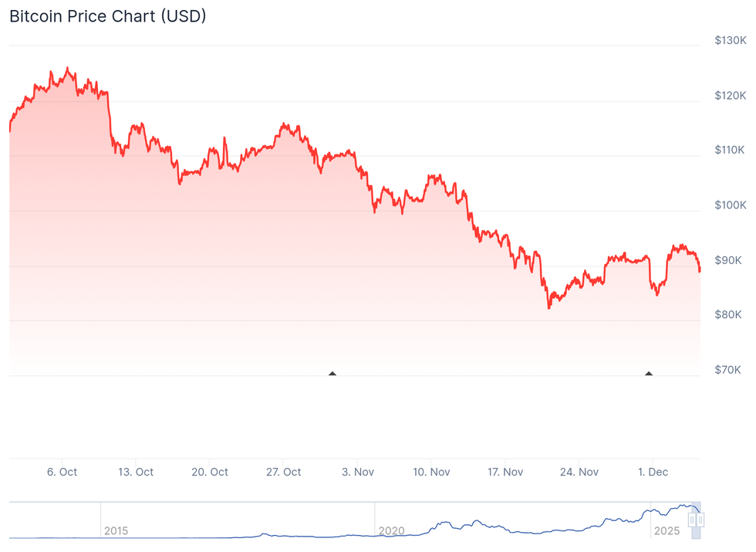This screenshot has width=756, height=552.
Task: Click the 24. Nov date axis label
Action: point(579,472)
